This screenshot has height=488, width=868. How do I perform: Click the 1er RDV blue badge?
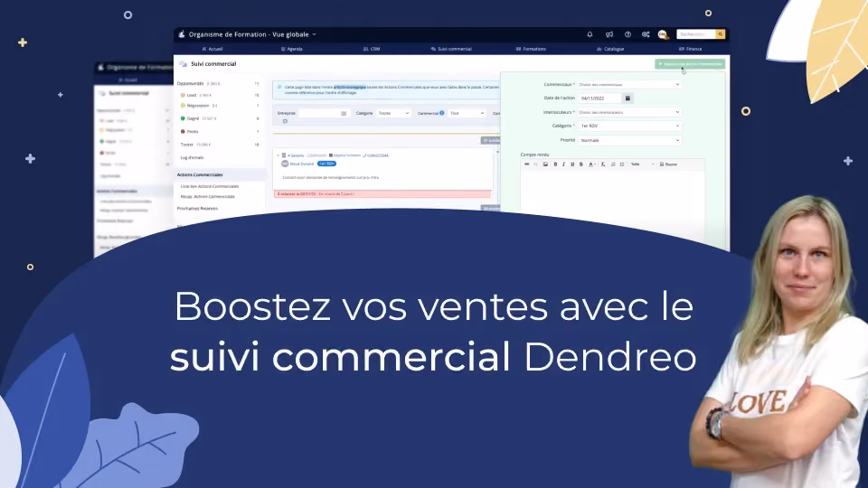tap(326, 164)
